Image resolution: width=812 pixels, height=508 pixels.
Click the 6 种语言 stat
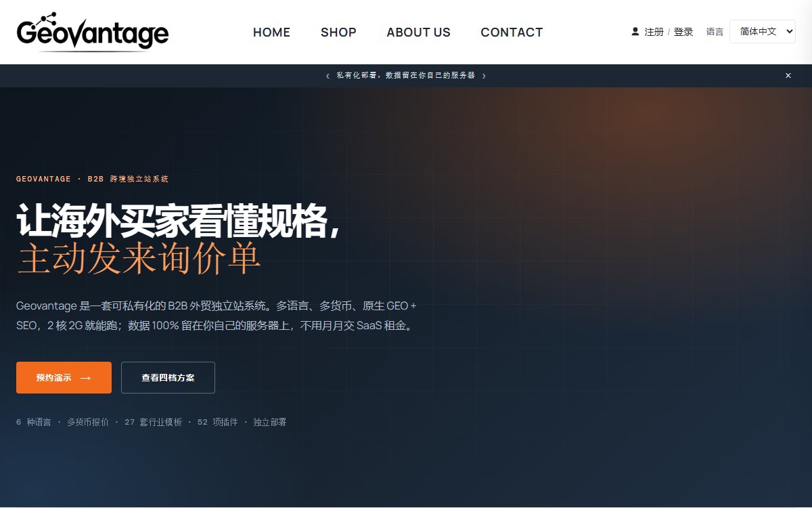pyautogui.click(x=33, y=422)
